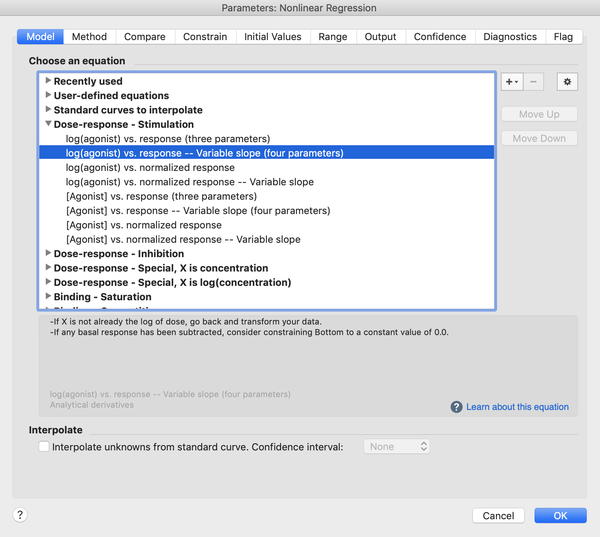Click the plus add-equation button
Viewport: 600px width, 537px height.
pos(512,82)
